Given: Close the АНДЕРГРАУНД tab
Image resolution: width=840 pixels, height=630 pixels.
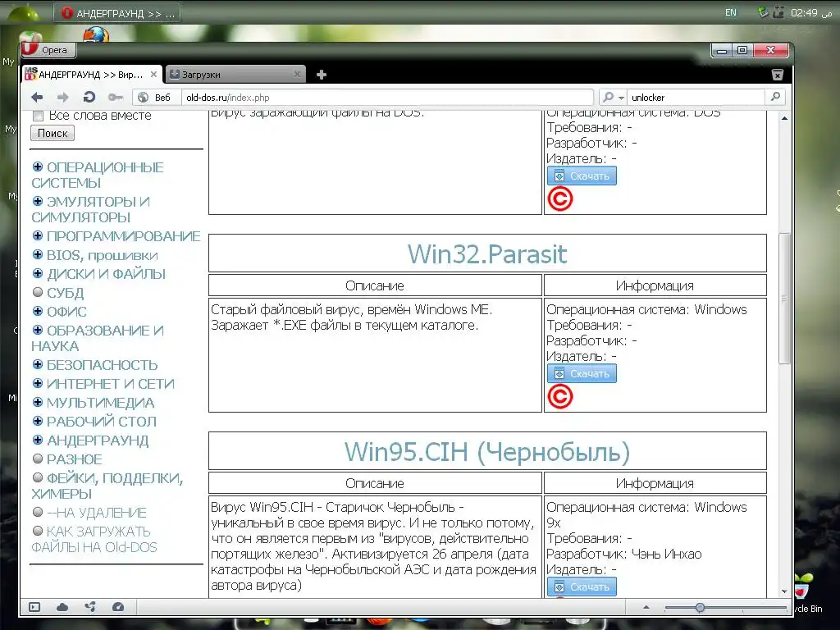Looking at the screenshot, I should point(153,75).
